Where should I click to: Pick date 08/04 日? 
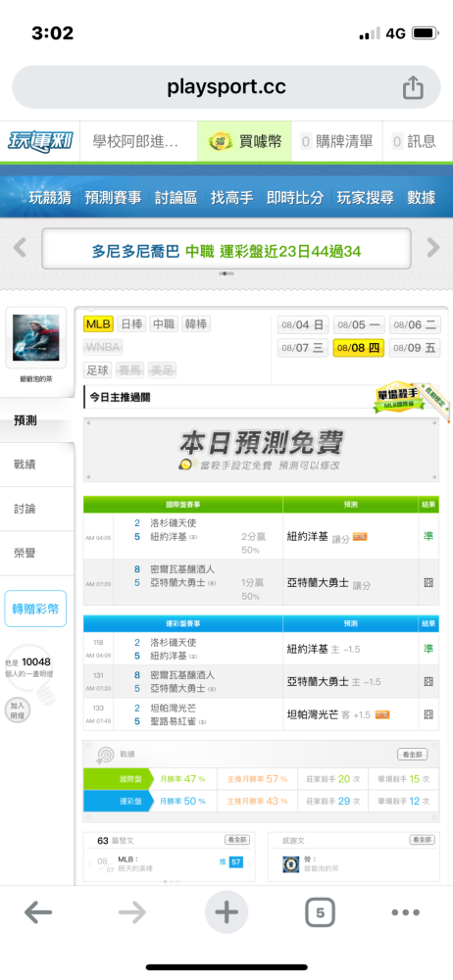coord(303,325)
